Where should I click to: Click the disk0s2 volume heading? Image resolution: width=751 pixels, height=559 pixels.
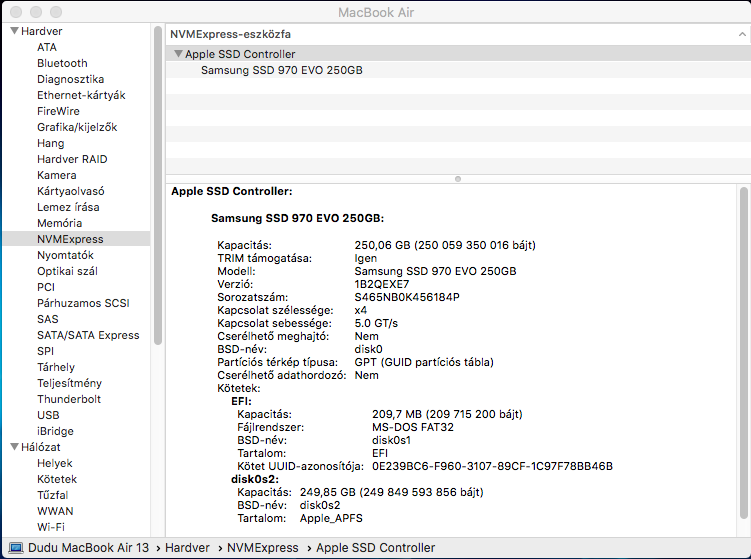[255, 479]
